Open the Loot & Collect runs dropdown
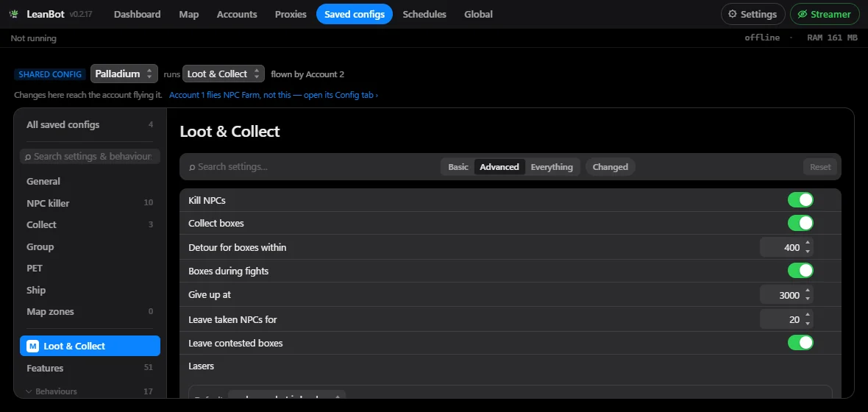The image size is (868, 412). [224, 74]
